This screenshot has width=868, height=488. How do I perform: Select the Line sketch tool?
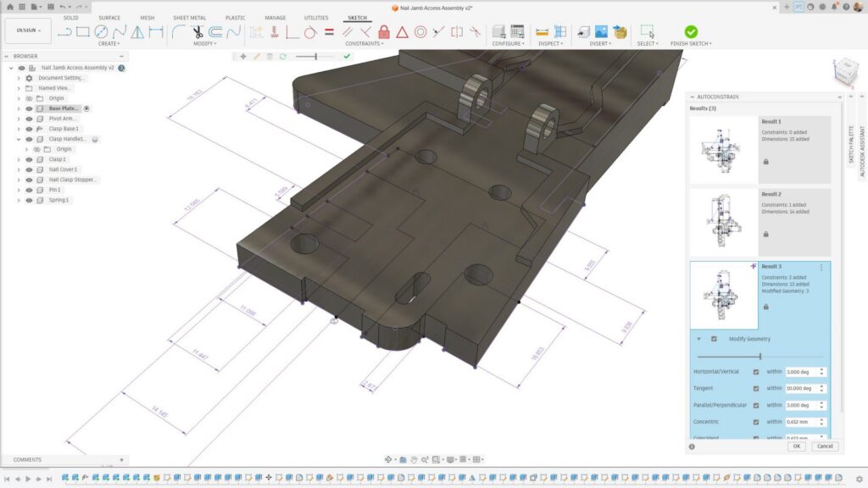pos(64,32)
